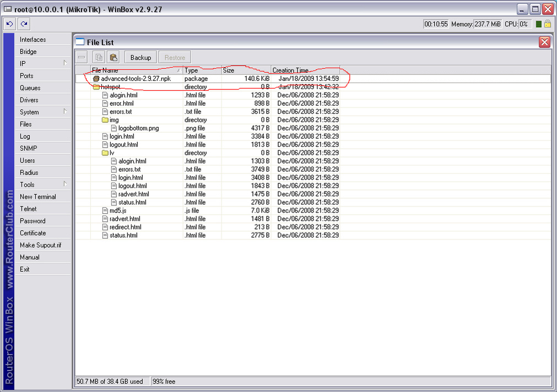This screenshot has height=392, width=557.
Task: Open the Files menu item
Action: coord(42,124)
